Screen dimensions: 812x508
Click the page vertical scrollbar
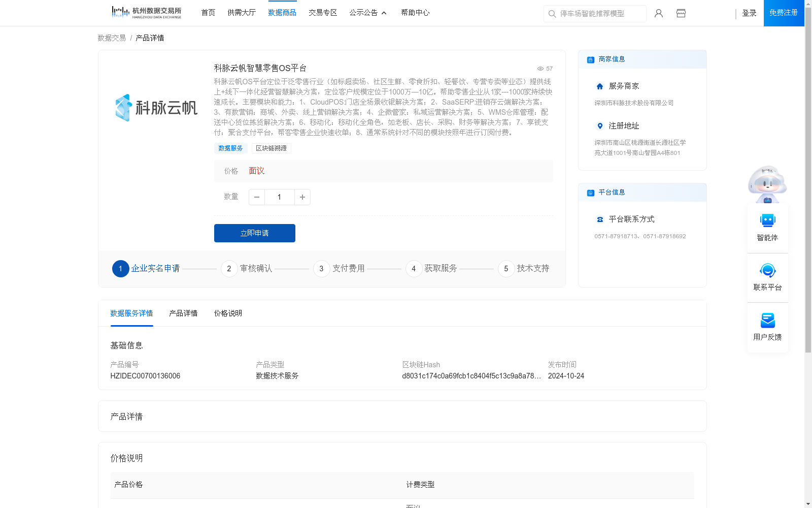tap(808, 180)
